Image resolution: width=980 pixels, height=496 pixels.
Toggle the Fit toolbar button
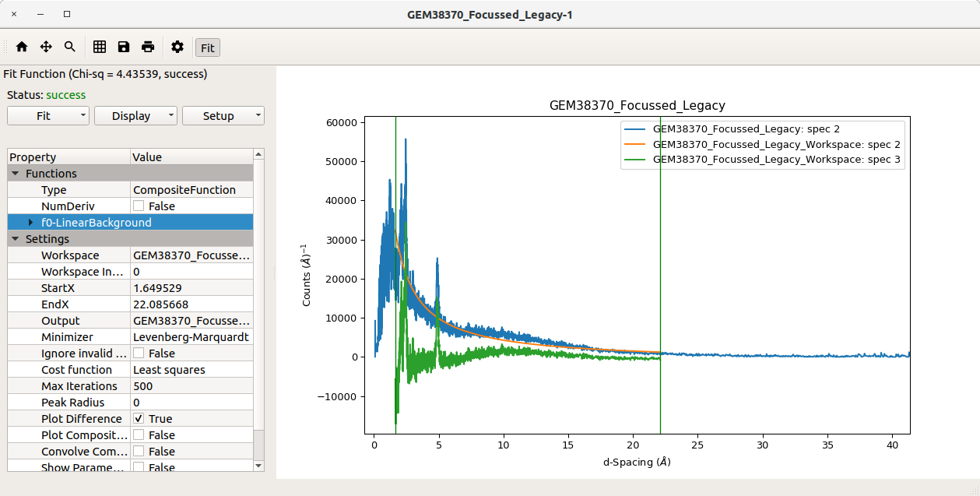(208, 47)
